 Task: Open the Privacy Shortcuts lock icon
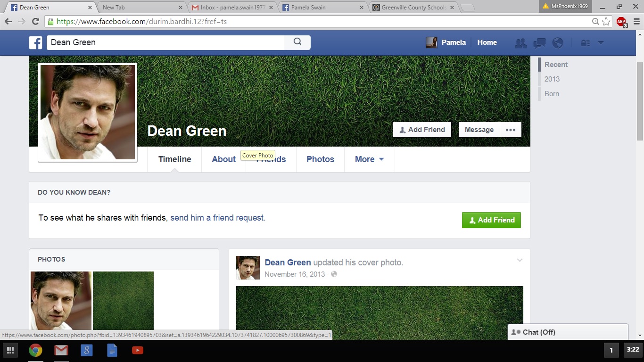click(x=586, y=43)
